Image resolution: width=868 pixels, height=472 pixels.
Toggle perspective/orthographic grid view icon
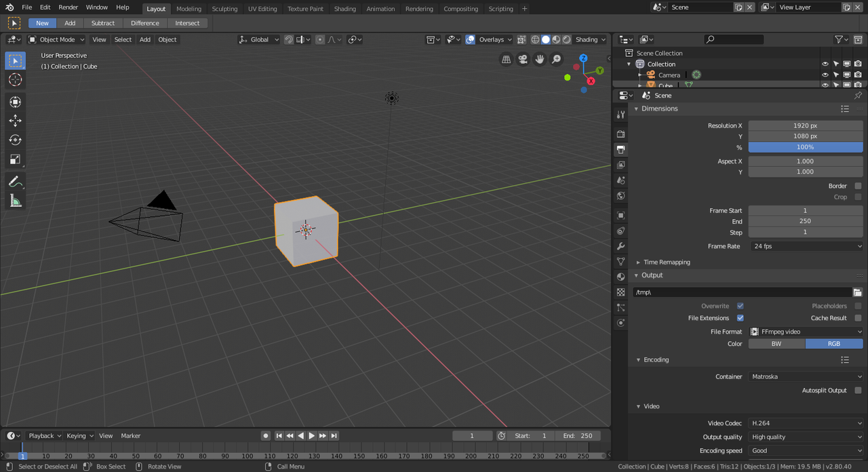(x=506, y=59)
